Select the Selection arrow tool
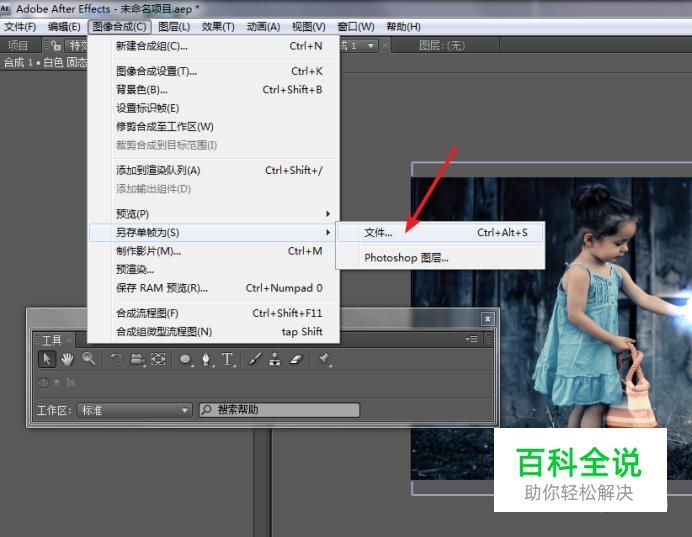The image size is (692, 537). point(46,359)
